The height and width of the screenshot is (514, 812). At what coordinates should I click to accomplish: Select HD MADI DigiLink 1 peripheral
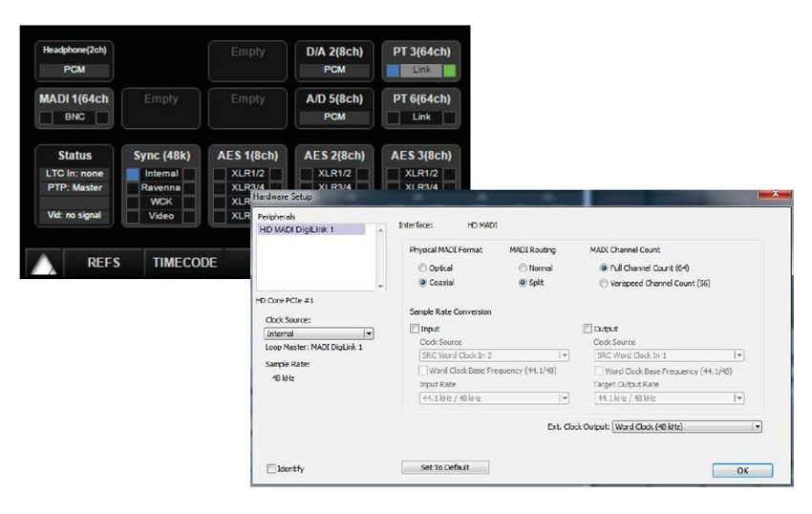click(x=311, y=229)
